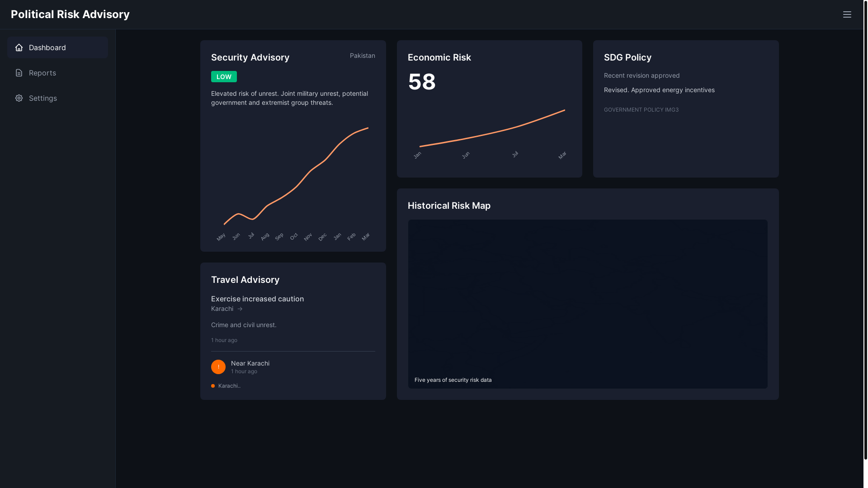Click GOVERNMENT POLICY IMG3 placeholder
868x488 pixels.
[x=641, y=110]
